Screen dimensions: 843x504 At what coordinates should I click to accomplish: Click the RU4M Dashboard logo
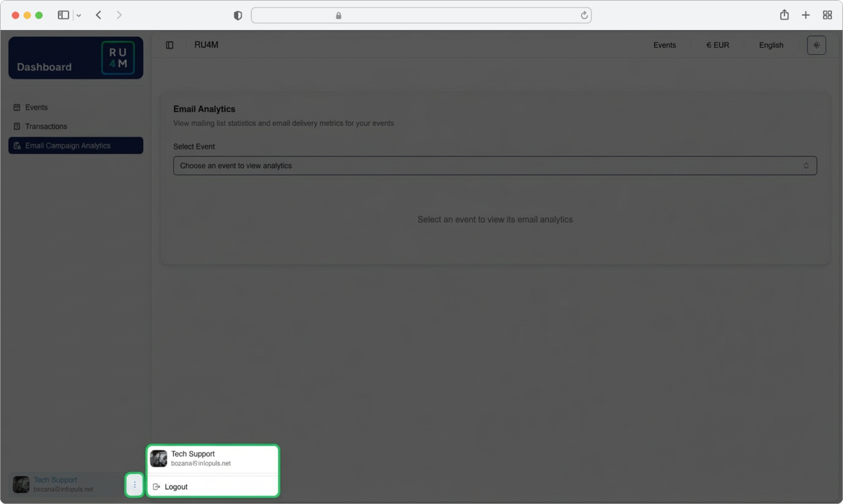[x=75, y=58]
